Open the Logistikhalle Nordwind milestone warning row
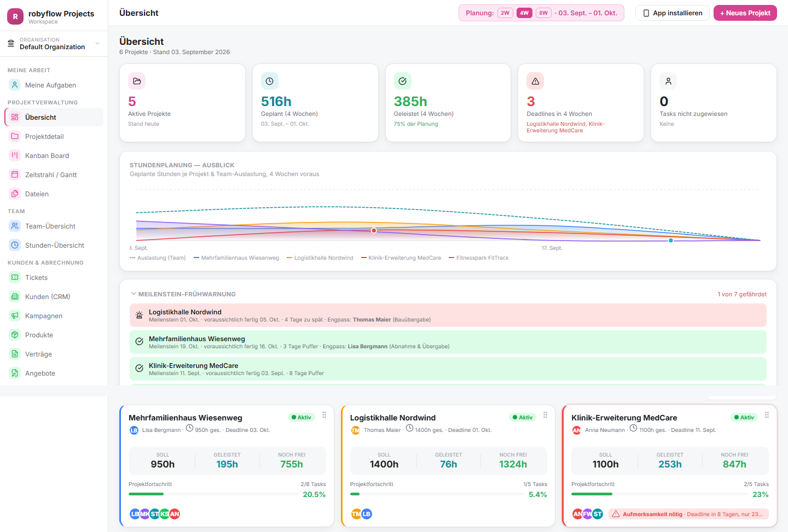Screen dimensions: 788x532 448,315
